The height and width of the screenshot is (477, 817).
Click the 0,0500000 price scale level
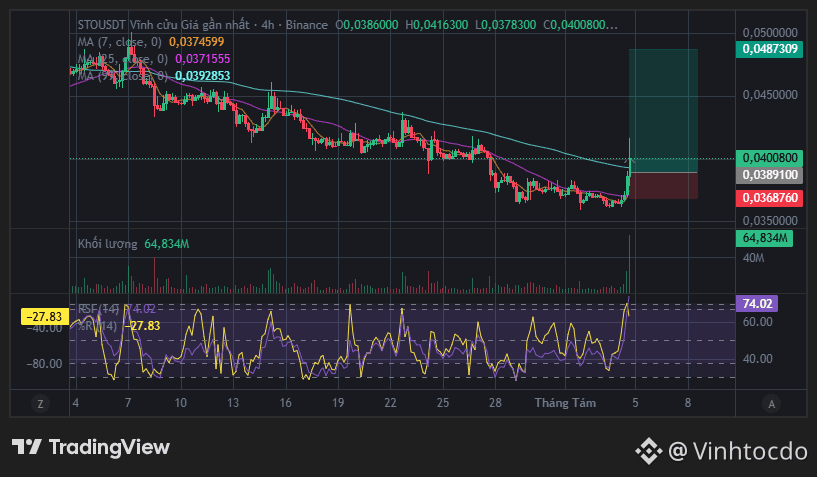pos(770,33)
